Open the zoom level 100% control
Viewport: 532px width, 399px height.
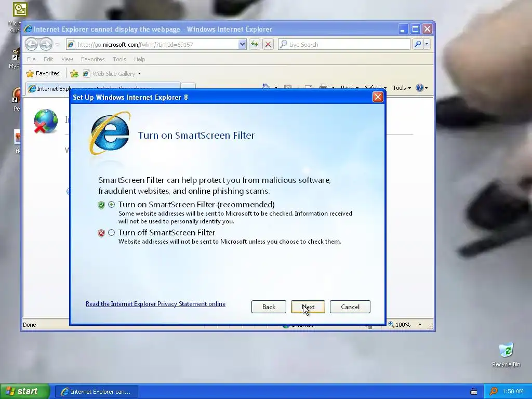[x=400, y=325]
